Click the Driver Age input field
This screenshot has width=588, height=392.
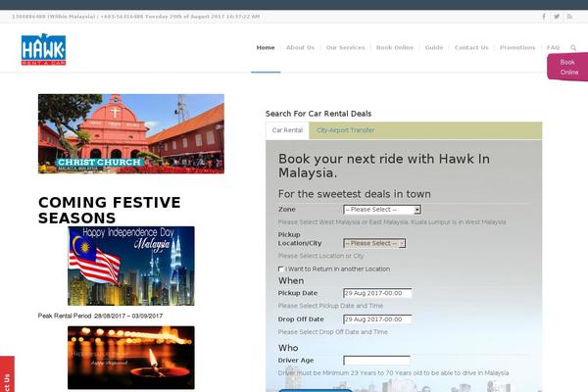click(x=377, y=361)
